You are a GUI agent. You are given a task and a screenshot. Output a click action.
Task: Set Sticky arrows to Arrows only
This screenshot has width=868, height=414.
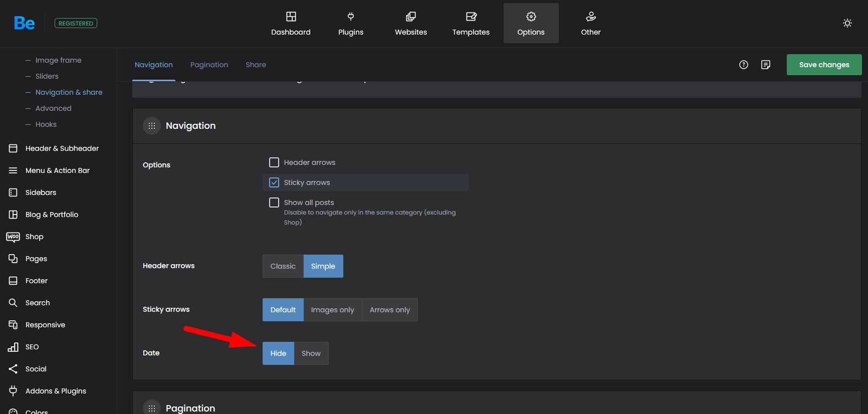pos(390,310)
